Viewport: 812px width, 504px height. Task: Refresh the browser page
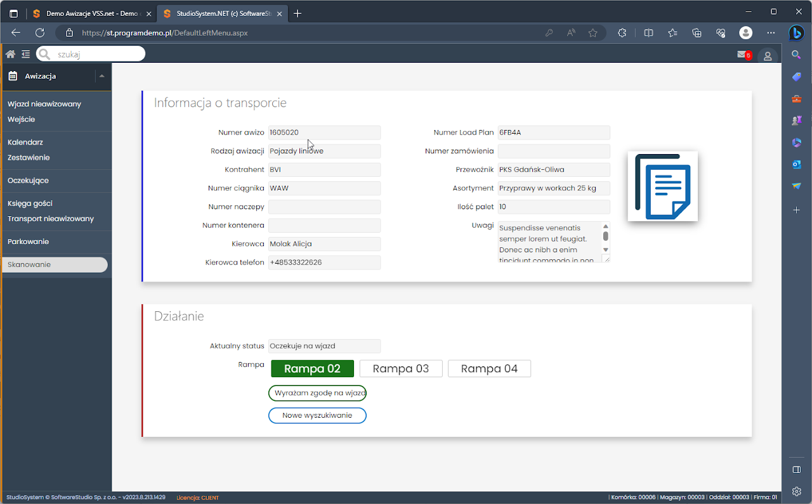tap(40, 33)
